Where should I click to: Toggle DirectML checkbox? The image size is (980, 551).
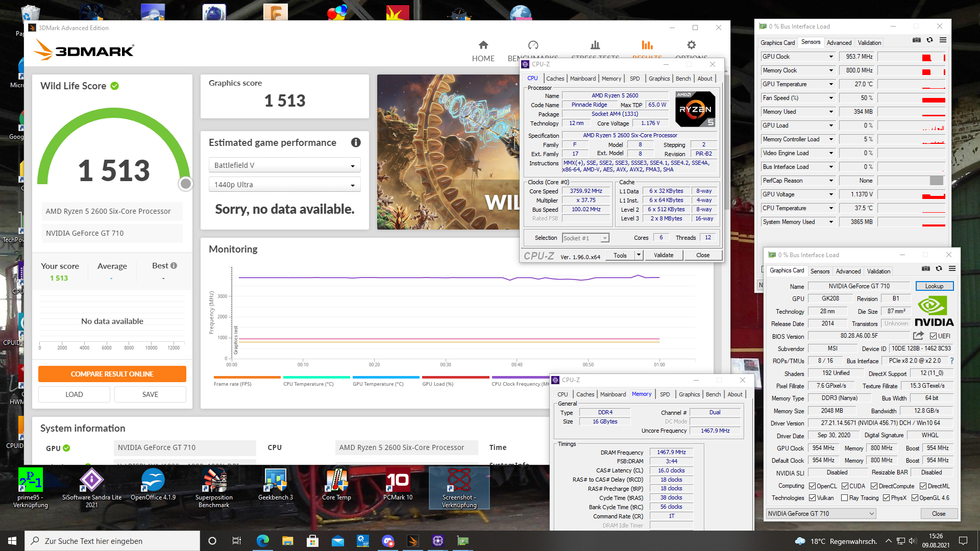(x=923, y=486)
